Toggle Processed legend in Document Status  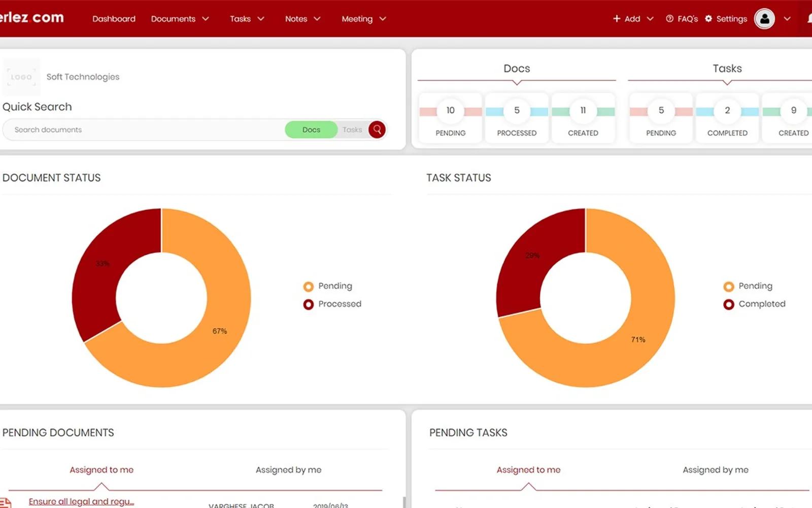(332, 304)
